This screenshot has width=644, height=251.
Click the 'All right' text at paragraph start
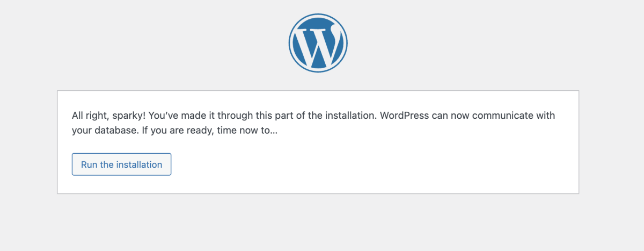click(x=90, y=116)
